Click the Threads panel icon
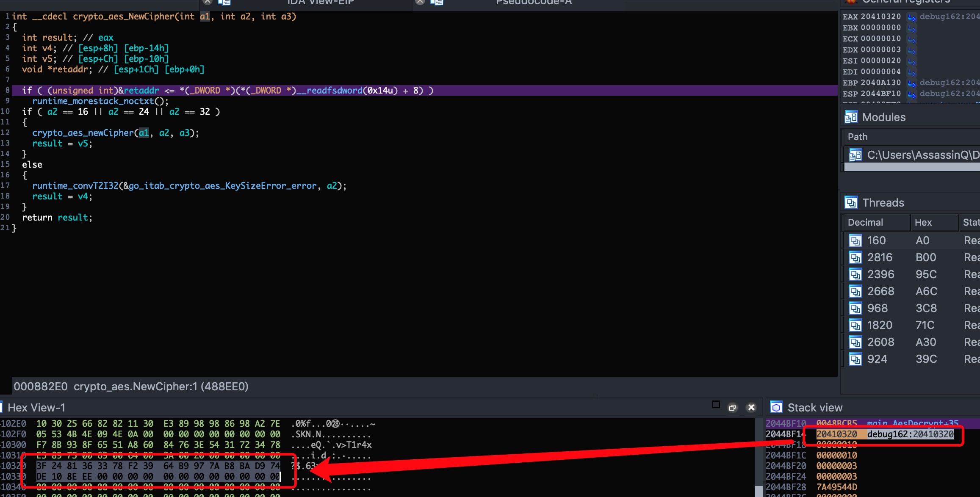Image resolution: width=980 pixels, height=497 pixels. (x=851, y=203)
